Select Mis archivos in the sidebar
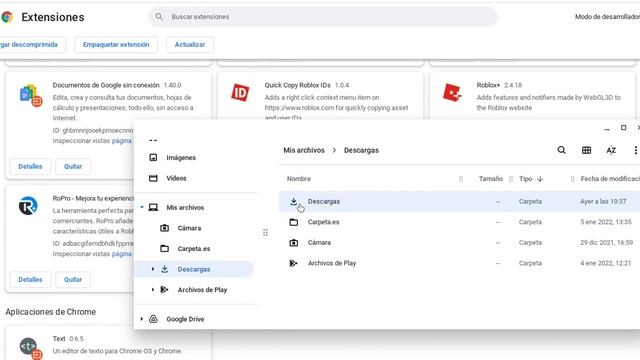 click(x=185, y=207)
